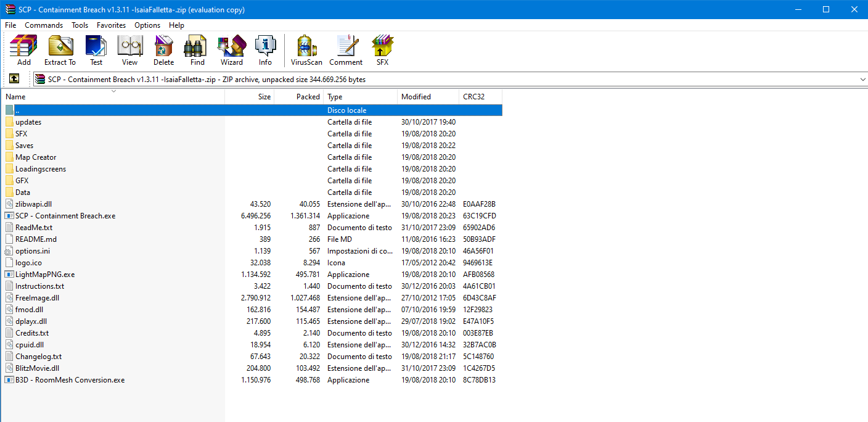868x422 pixels.
Task: Sort list by Packed column header
Action: pos(299,97)
